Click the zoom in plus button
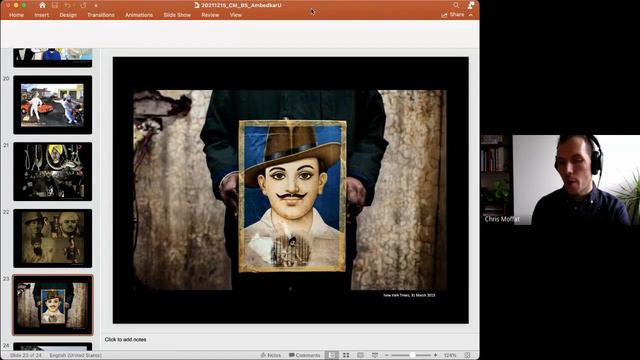640x360 pixels. coord(436,355)
